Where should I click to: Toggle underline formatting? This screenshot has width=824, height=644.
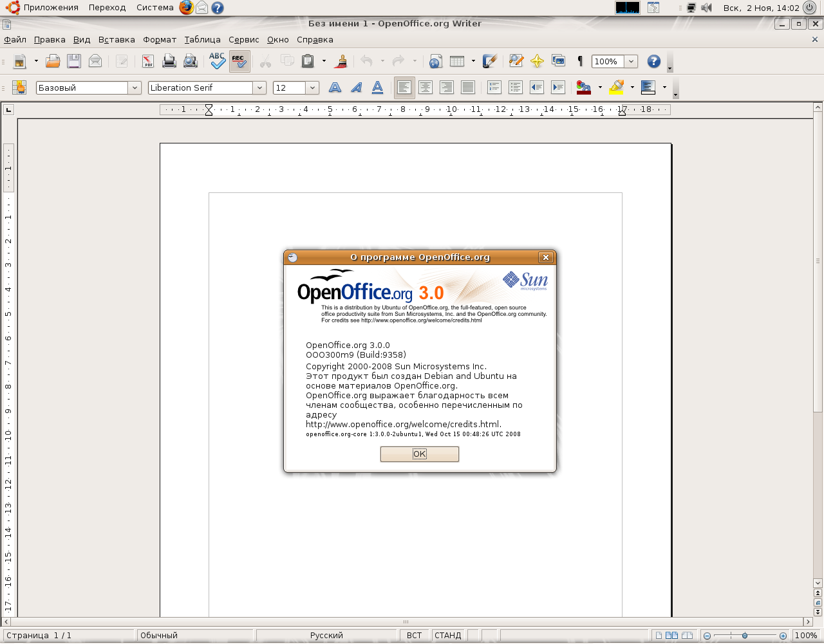(x=378, y=87)
